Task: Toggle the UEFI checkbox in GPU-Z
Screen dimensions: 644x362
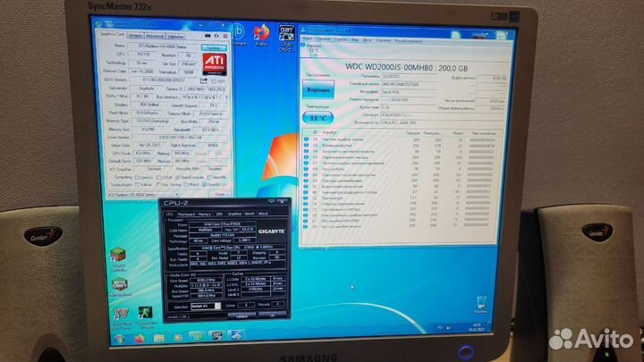Action: click(x=214, y=81)
